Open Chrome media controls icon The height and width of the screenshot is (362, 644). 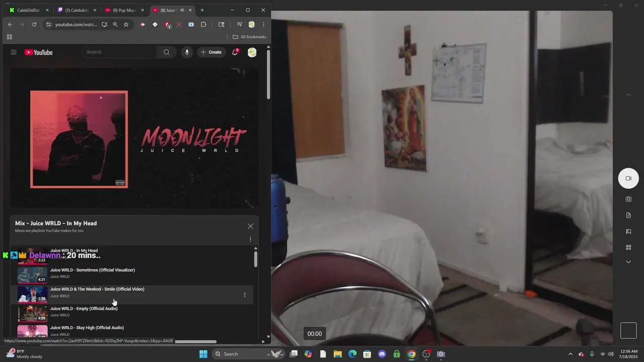tap(239, 24)
